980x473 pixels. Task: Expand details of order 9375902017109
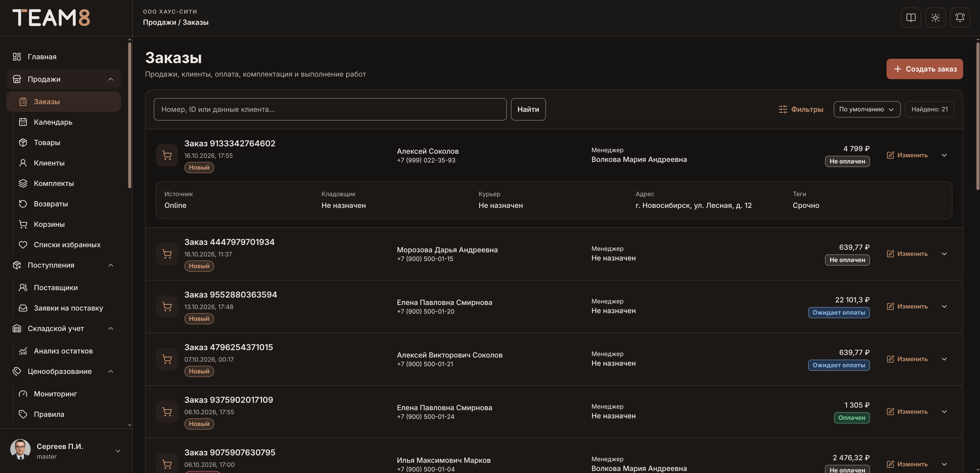944,411
